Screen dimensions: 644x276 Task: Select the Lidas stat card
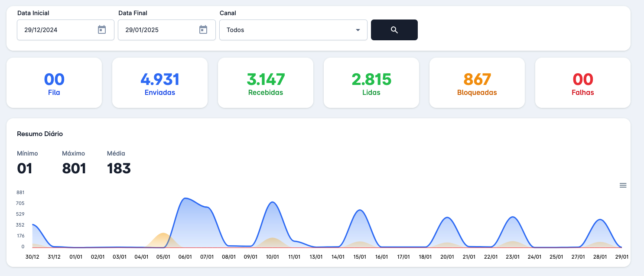[371, 83]
